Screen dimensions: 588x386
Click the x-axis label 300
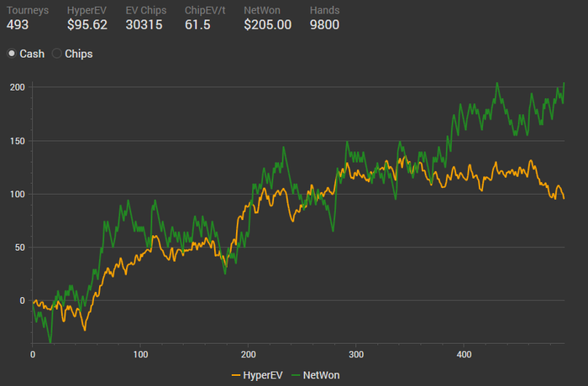[x=356, y=354]
